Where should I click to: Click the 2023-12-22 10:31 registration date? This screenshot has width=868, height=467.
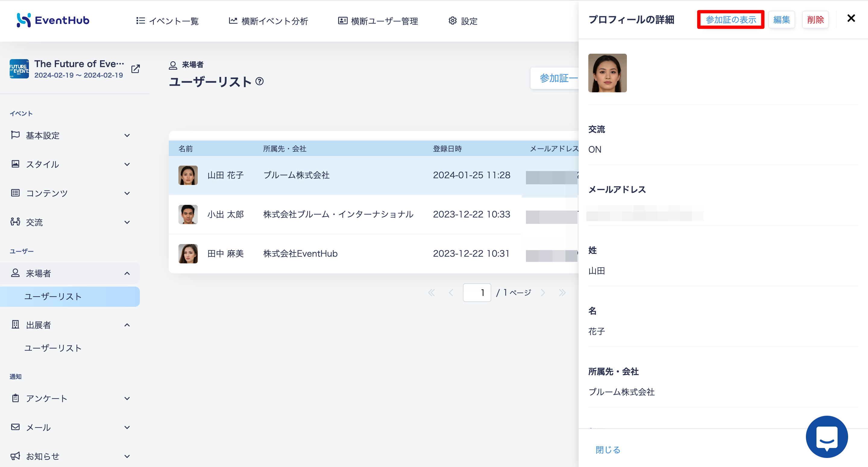[x=471, y=254]
